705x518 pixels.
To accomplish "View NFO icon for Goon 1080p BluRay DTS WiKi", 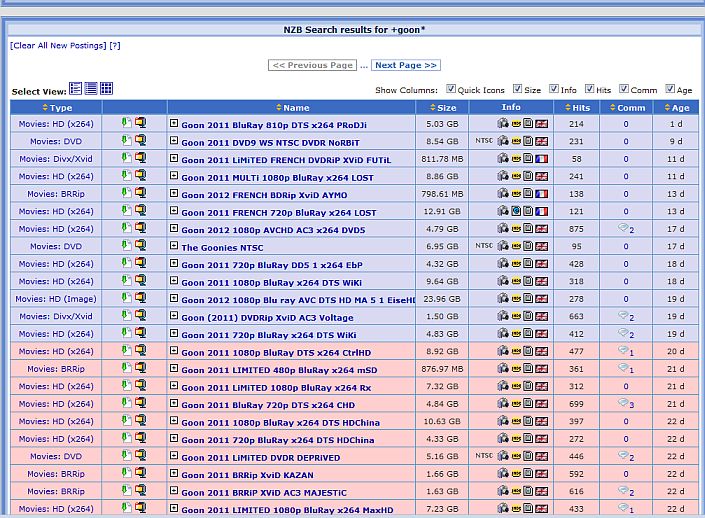I will [528, 281].
